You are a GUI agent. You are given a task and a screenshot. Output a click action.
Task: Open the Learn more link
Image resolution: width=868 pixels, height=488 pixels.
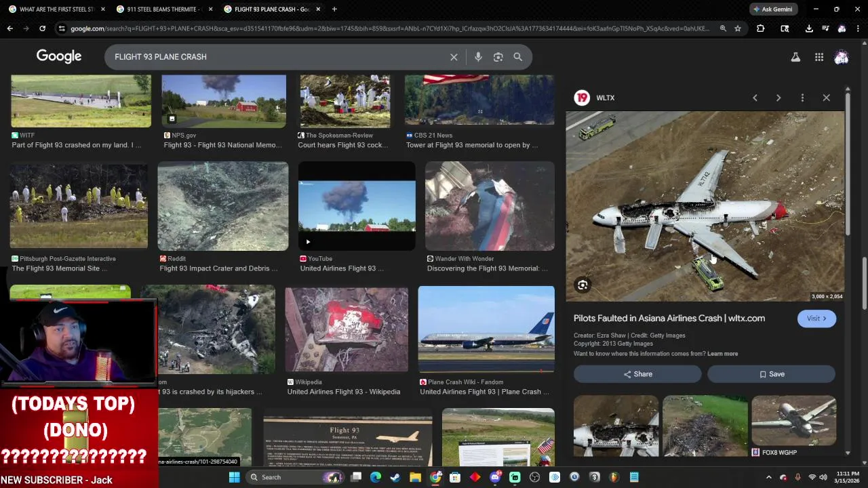click(x=722, y=354)
